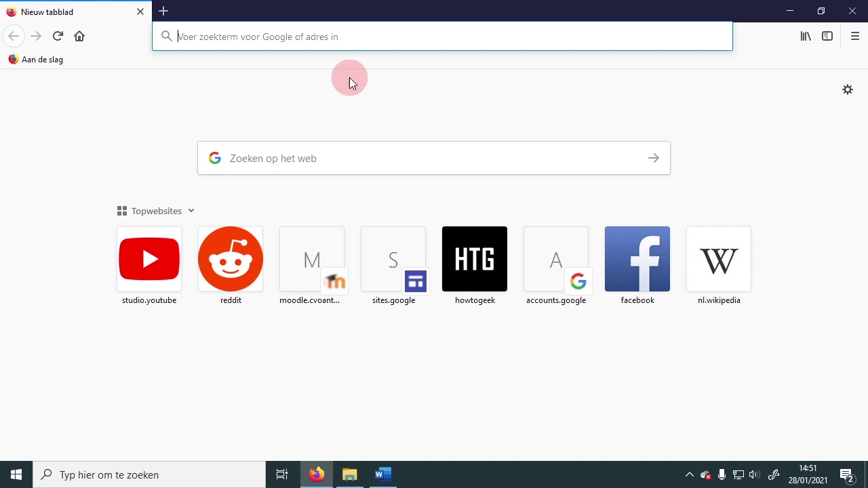Open the studio.youtube top site
This screenshot has height=488, width=868.
(149, 266)
